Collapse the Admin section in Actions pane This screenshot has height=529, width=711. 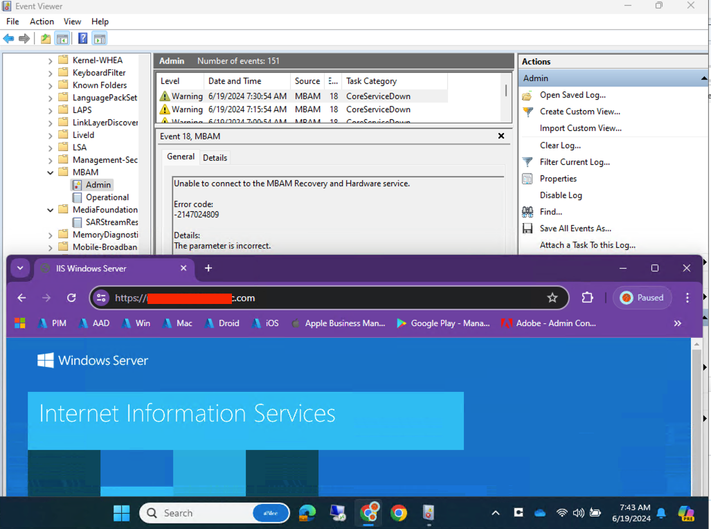tap(703, 78)
